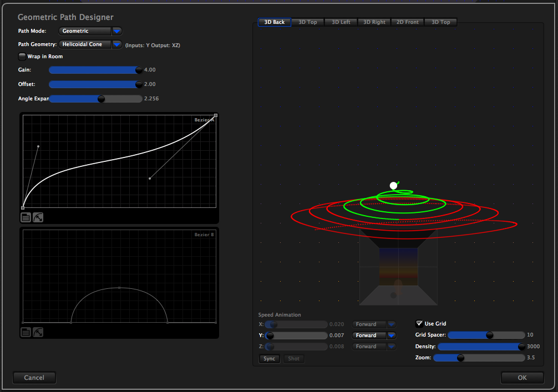Click the Grid Spacer slider handle
The width and height of the screenshot is (558, 392).
(x=490, y=335)
